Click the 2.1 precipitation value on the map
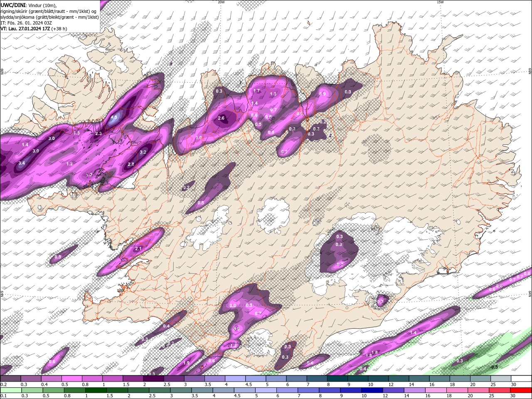Screen dimensions: 532x399 point(139,249)
